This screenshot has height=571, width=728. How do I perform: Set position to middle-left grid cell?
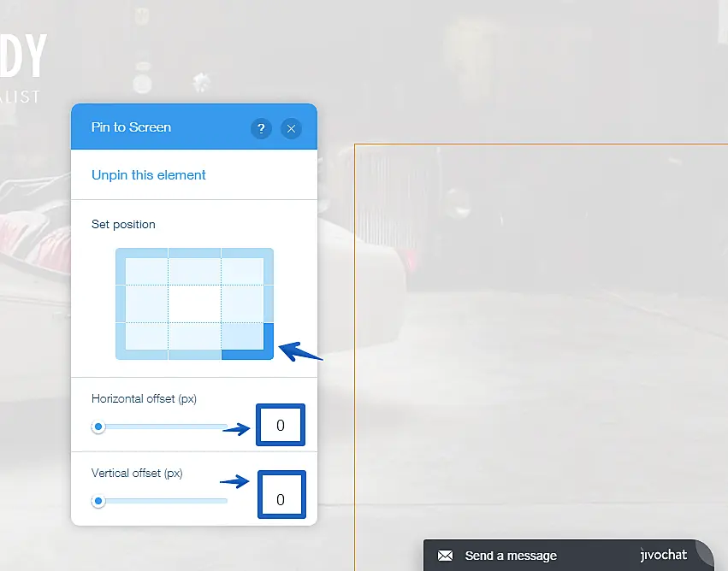click(x=142, y=303)
